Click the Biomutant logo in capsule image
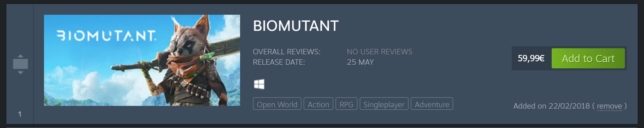 [x=106, y=36]
